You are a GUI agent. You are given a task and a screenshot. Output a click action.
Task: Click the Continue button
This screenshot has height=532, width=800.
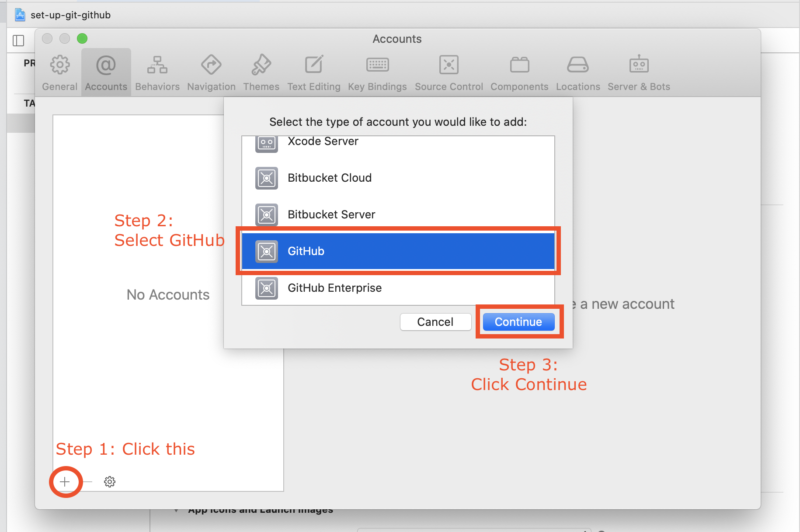(518, 322)
